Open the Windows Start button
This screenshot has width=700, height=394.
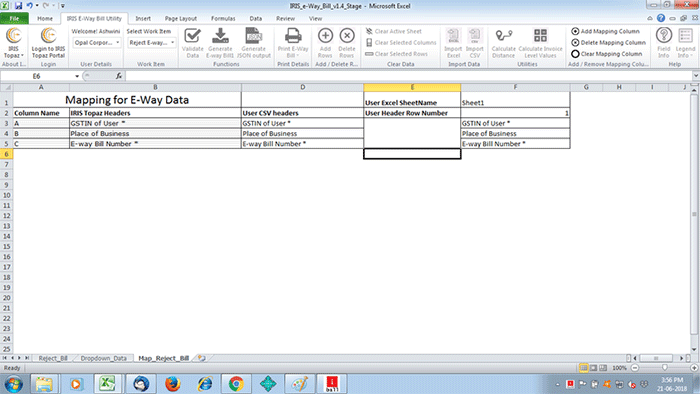pos(13,384)
